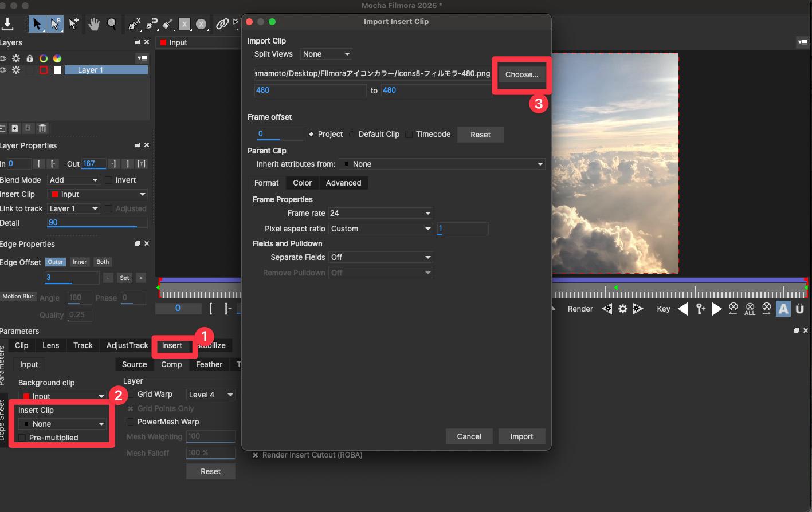
Task: Open the Inherit attributes from dropdown
Action: coord(442,164)
